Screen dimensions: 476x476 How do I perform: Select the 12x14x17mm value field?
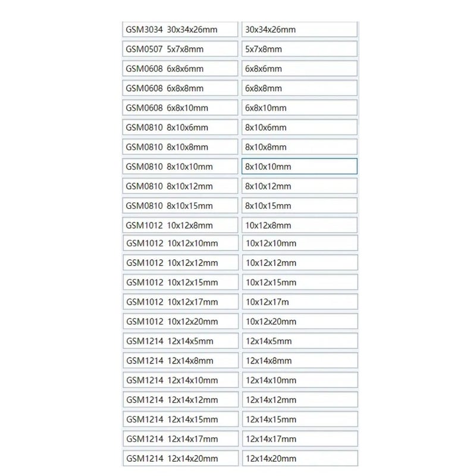300,439
